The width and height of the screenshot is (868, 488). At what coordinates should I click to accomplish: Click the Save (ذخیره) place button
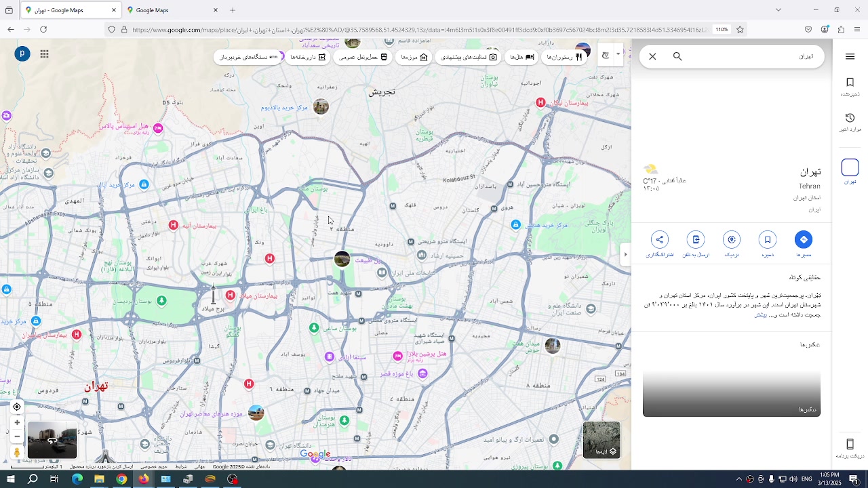768,244
